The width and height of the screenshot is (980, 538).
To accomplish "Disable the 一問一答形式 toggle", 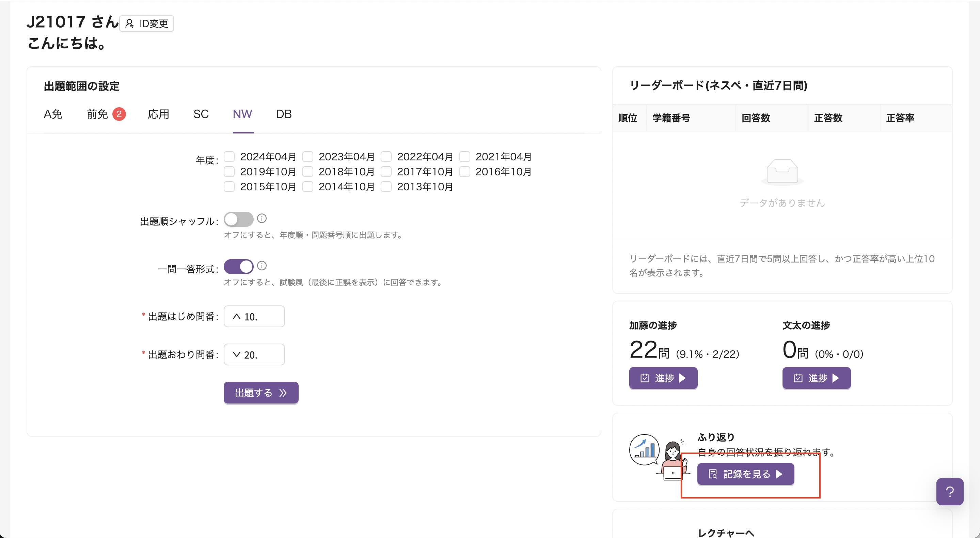I will [x=239, y=266].
